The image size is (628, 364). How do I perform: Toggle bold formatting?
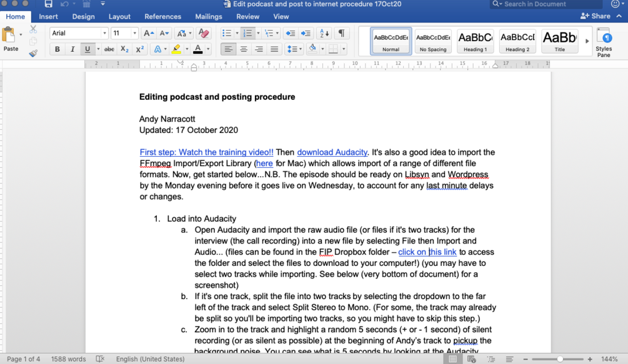(x=57, y=49)
